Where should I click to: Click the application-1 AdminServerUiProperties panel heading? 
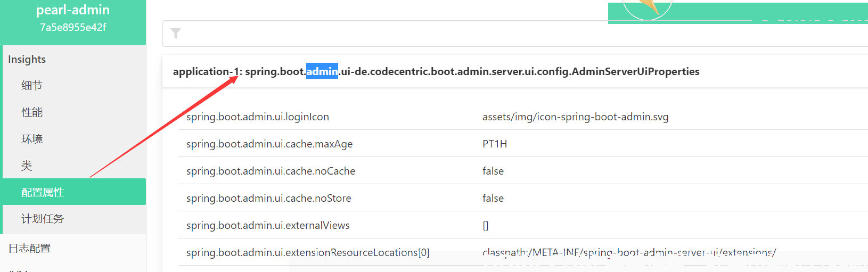(436, 71)
